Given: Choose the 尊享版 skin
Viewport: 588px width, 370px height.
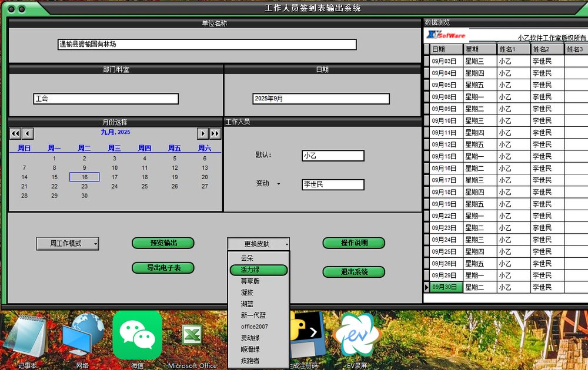Looking at the screenshot, I should tap(259, 281).
